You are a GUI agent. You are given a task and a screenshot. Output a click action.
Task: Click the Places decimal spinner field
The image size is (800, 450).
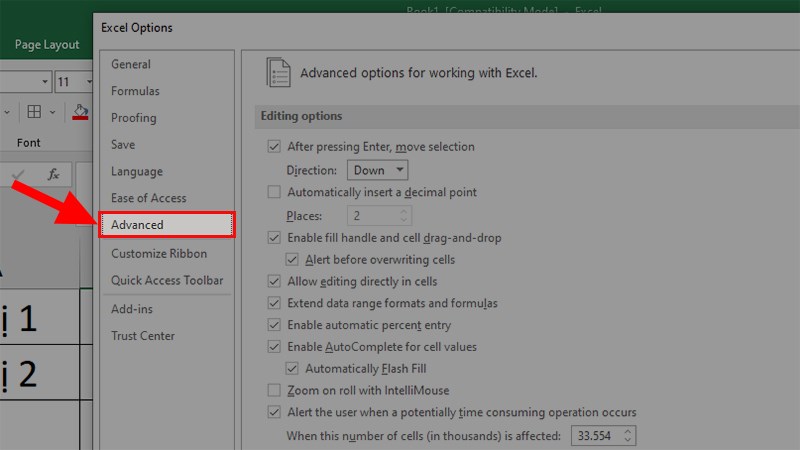(372, 215)
